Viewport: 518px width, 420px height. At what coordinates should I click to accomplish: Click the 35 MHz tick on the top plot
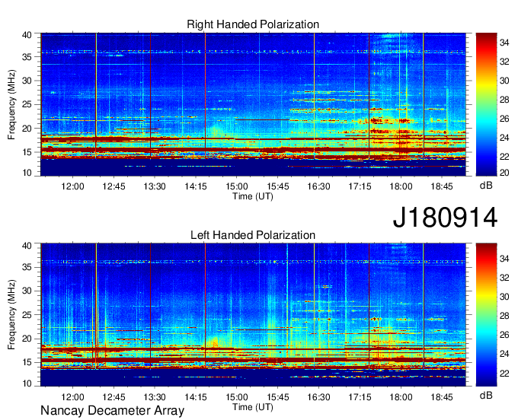point(27,57)
